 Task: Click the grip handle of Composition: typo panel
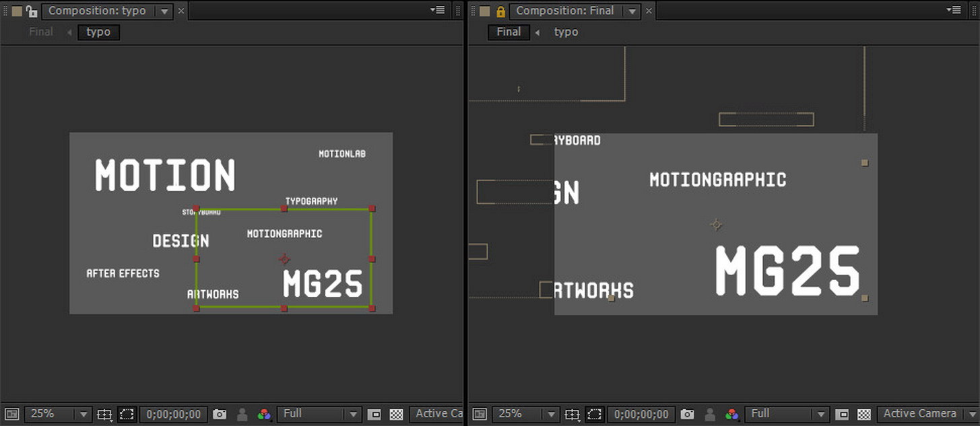(x=5, y=11)
